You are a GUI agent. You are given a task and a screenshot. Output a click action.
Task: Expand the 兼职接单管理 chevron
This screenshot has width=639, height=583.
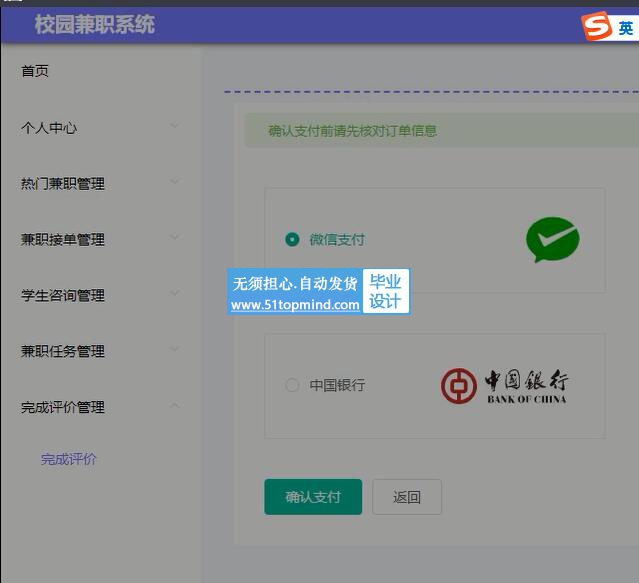click(174, 237)
